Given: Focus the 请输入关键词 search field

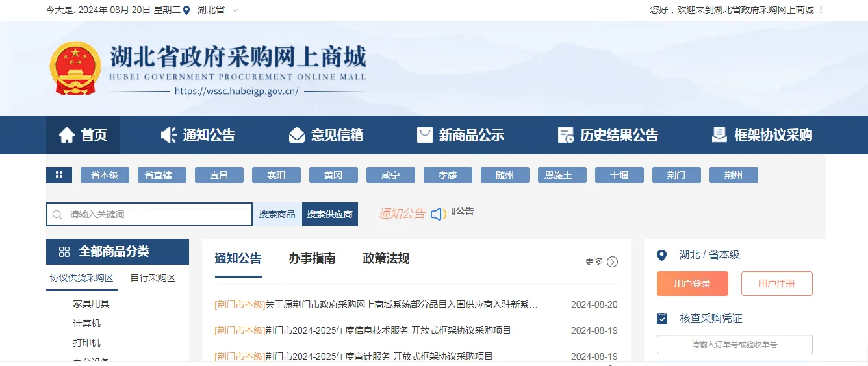Looking at the screenshot, I should 149,214.
